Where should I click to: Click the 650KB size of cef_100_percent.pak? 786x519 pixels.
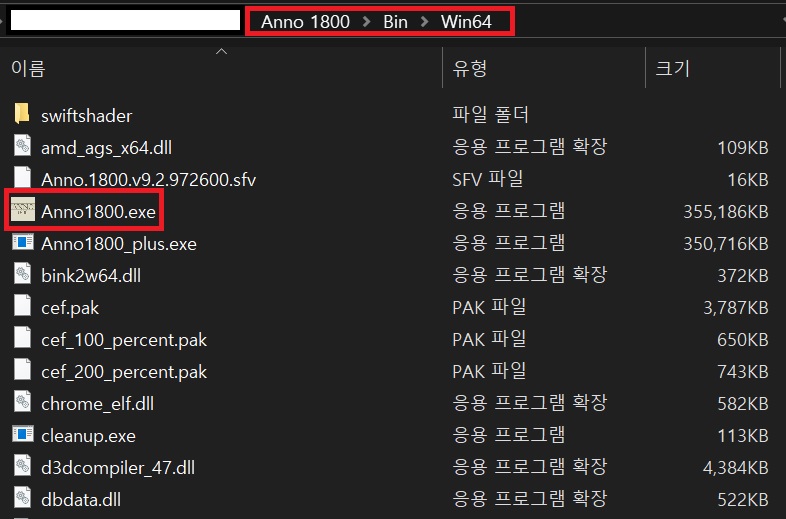(x=743, y=340)
